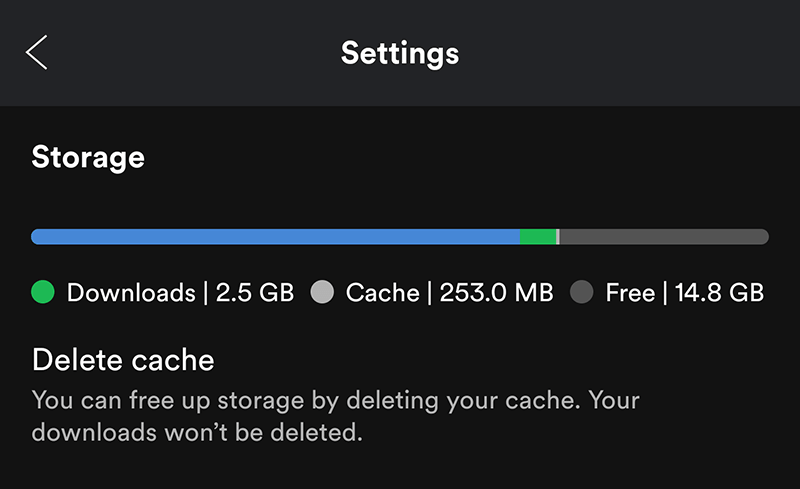This screenshot has width=800, height=489.
Task: Click the empty header area right of Settings
Action: point(630,52)
